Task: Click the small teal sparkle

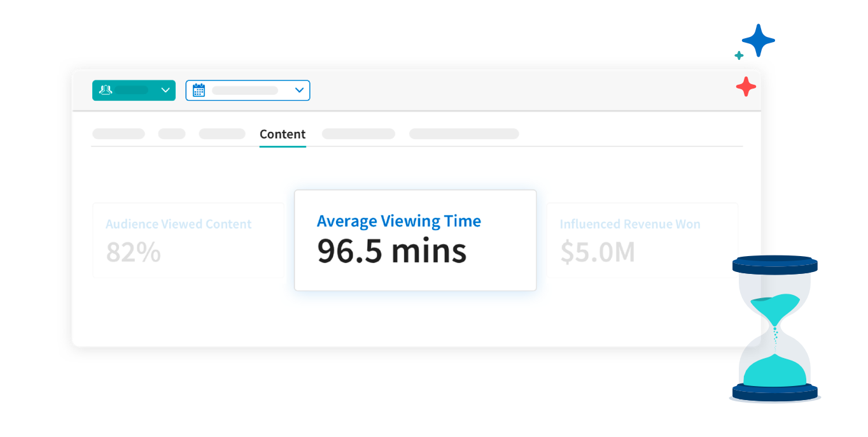Action: [x=739, y=55]
